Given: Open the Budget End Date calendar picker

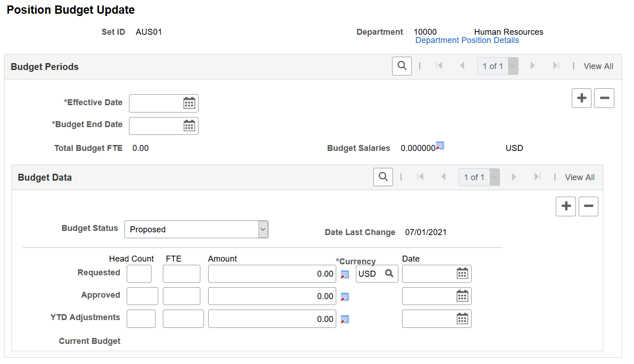Looking at the screenshot, I should point(190,126).
